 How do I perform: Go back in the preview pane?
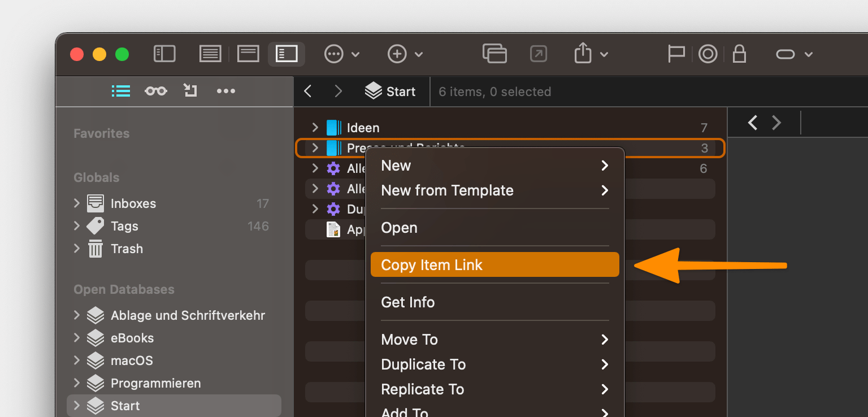click(752, 123)
